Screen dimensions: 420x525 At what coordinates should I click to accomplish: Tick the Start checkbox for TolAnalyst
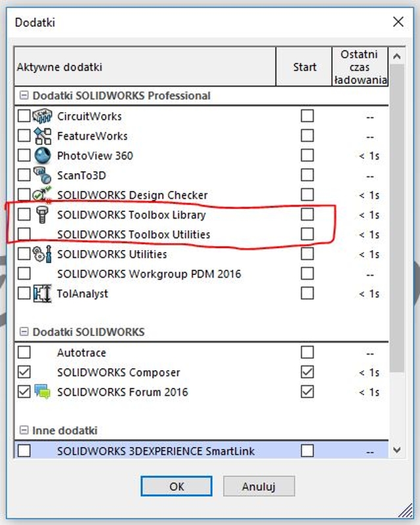click(307, 293)
